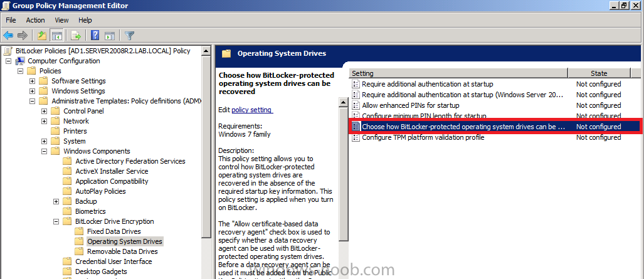Toggle the action pane toolbar icon
This screenshot has height=279, width=644.
pos(109,36)
